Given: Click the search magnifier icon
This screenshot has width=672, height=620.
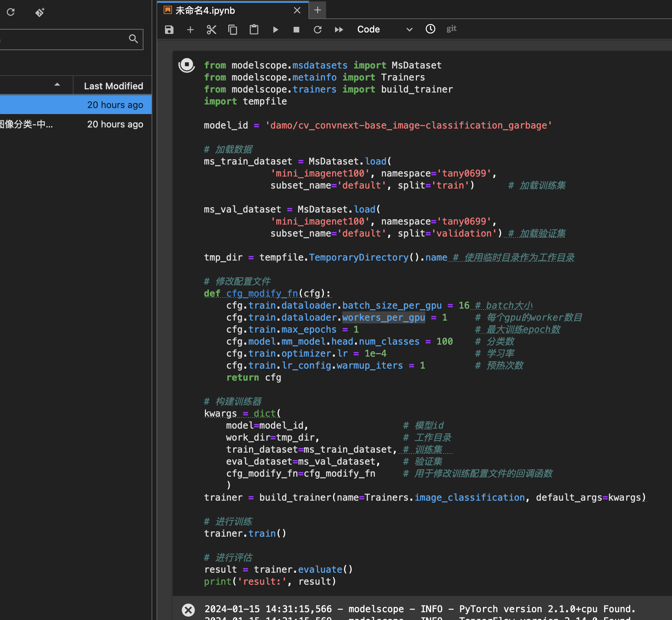Looking at the screenshot, I should click(133, 39).
